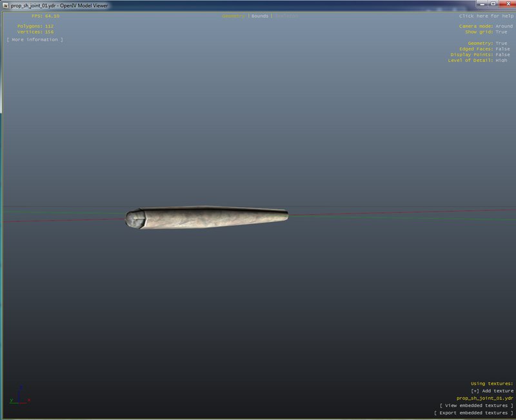Maximize the Model Viewer window
Image resolution: width=516 pixels, height=420 pixels.
pyautogui.click(x=493, y=4)
